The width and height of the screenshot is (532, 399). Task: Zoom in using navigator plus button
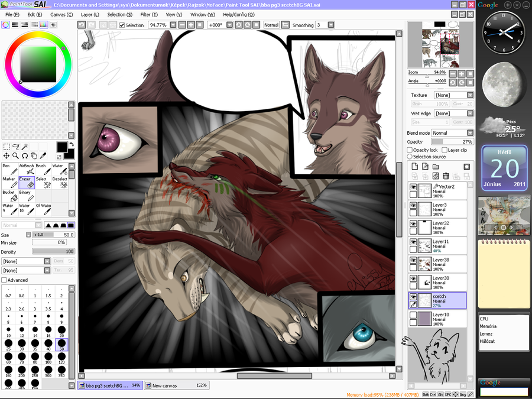462,74
